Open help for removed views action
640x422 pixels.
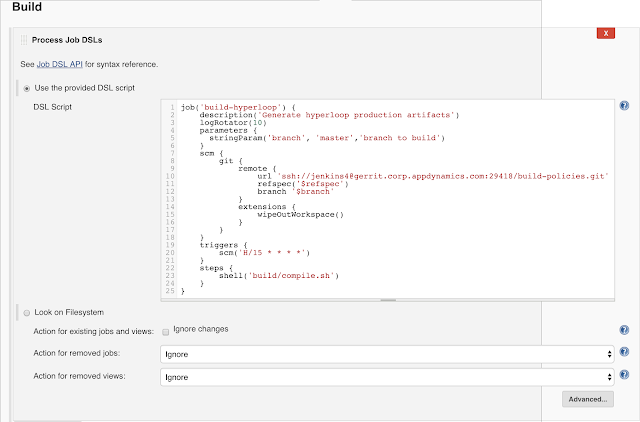[x=624, y=376]
